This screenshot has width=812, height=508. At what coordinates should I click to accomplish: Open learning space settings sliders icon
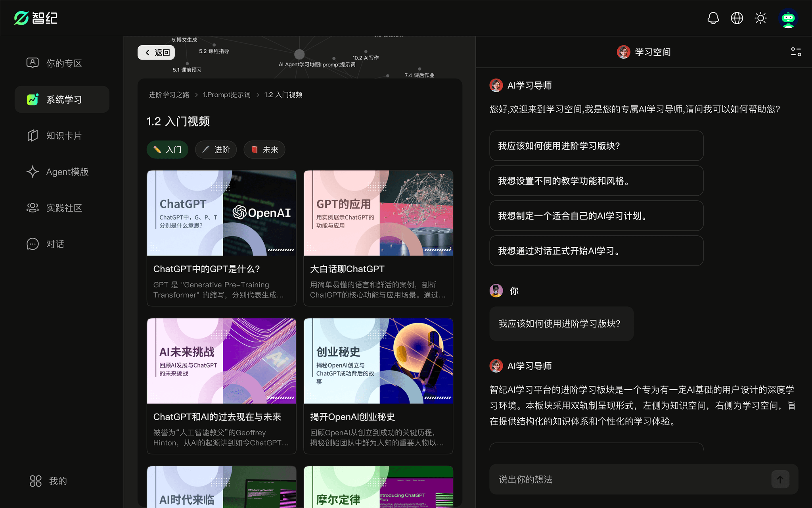click(x=796, y=52)
